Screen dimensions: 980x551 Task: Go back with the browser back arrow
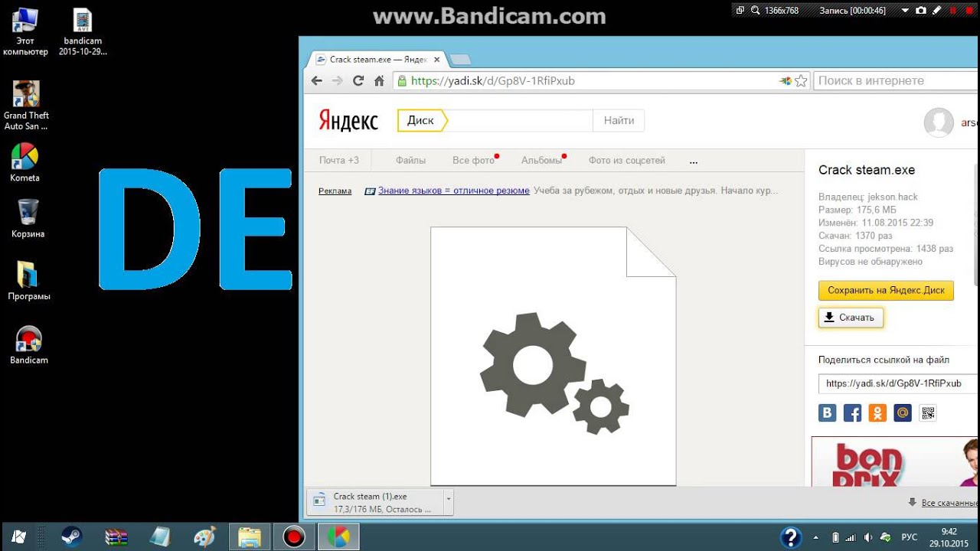pos(317,80)
